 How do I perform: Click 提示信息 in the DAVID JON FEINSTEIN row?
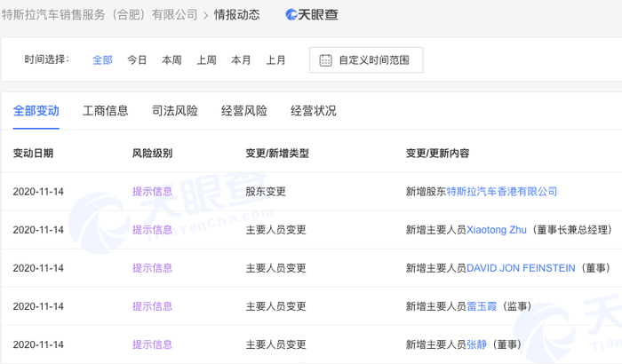pos(152,268)
